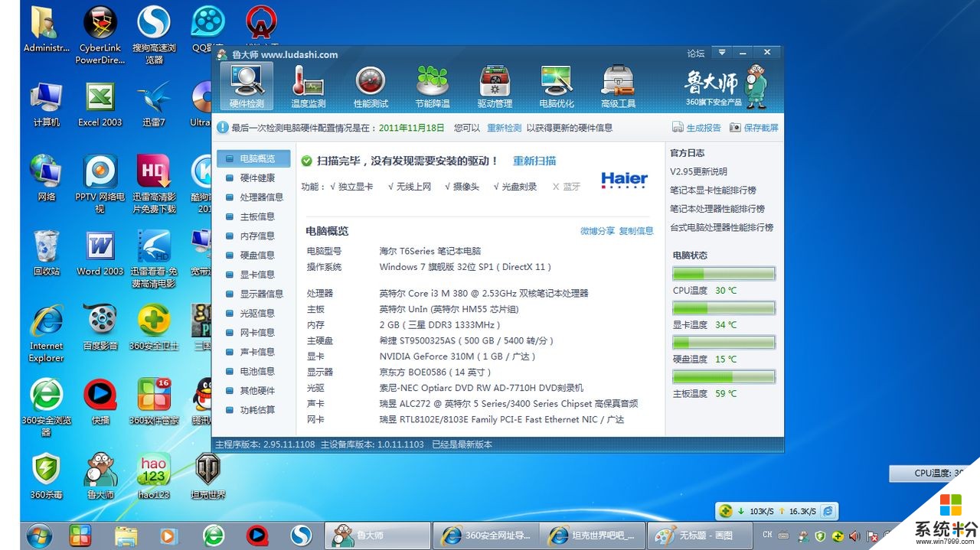Image resolution: width=980 pixels, height=550 pixels.
Task: Open V2.95更新说明 update notes
Action: pos(698,171)
